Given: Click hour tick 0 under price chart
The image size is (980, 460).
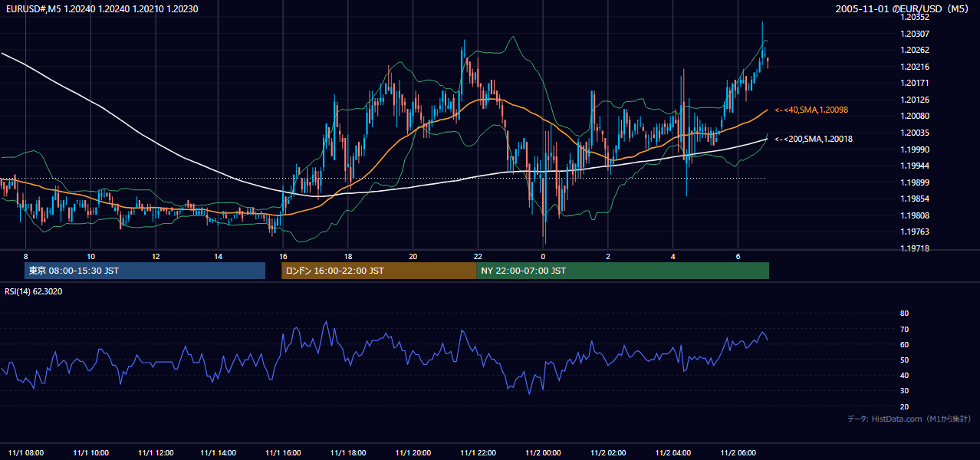Looking at the screenshot, I should [x=543, y=256].
